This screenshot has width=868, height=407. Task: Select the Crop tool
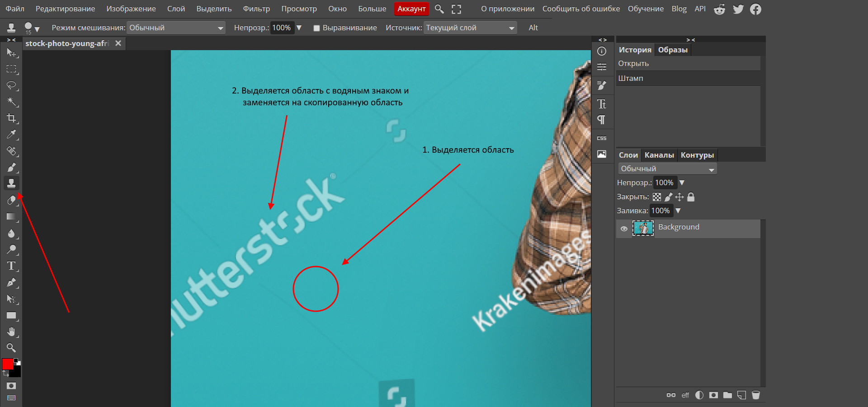tap(11, 118)
